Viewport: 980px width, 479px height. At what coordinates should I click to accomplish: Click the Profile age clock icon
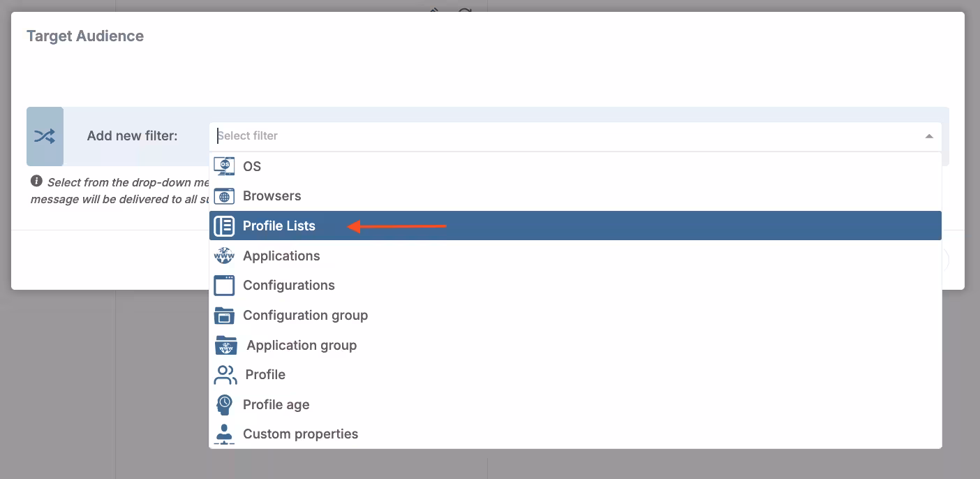(224, 404)
